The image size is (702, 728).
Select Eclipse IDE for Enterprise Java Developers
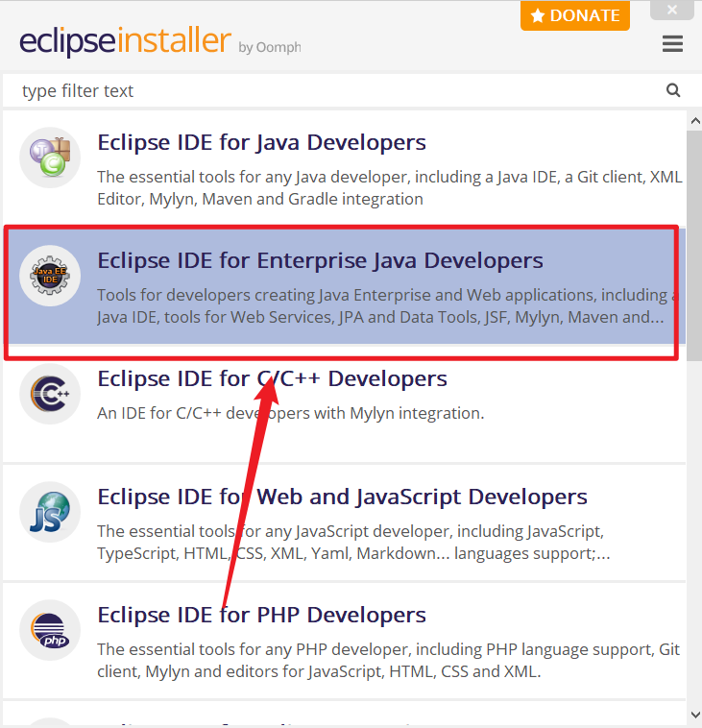click(344, 286)
